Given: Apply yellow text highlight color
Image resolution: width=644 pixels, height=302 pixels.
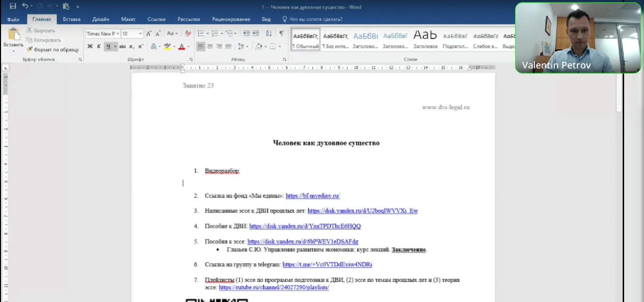Looking at the screenshot, I should coord(167,46).
